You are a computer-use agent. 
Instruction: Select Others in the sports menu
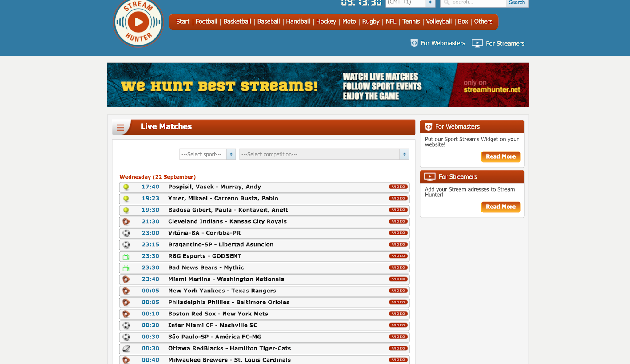click(x=483, y=22)
